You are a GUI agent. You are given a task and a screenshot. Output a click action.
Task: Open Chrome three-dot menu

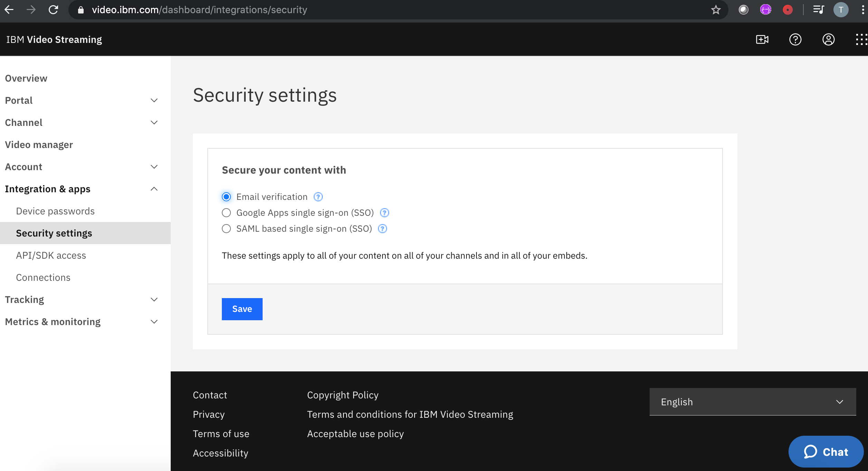863,10
